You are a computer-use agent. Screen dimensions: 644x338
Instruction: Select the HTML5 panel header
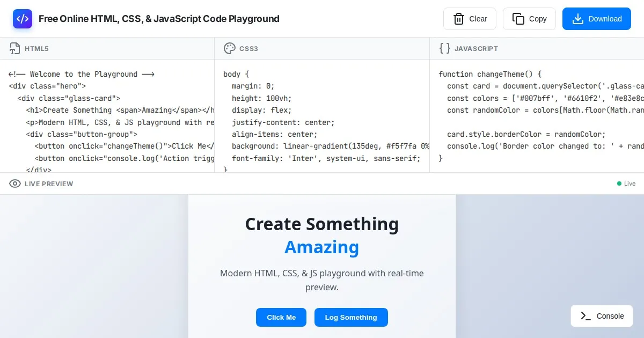36,48
